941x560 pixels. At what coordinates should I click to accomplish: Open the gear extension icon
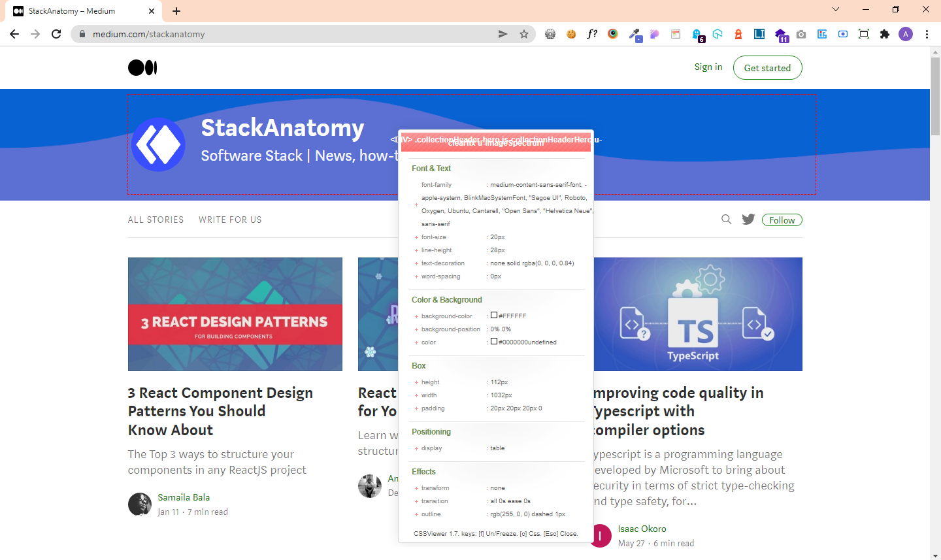(550, 34)
